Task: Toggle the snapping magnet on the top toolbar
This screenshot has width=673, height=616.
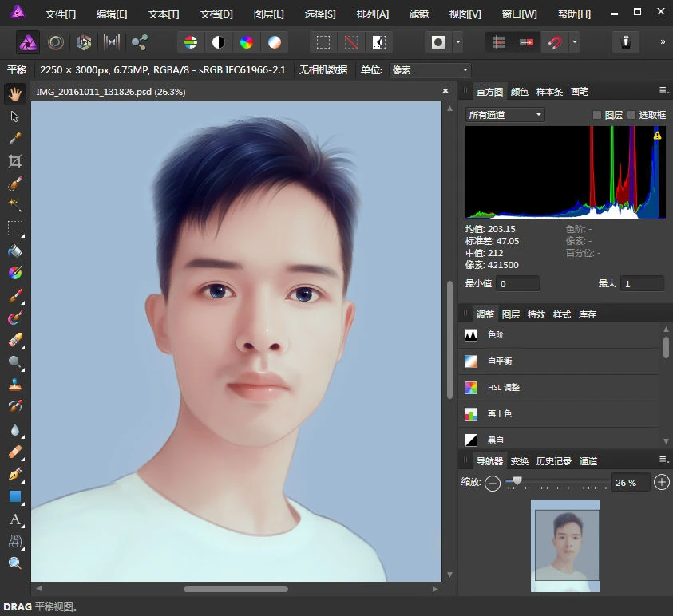Action: 554,41
